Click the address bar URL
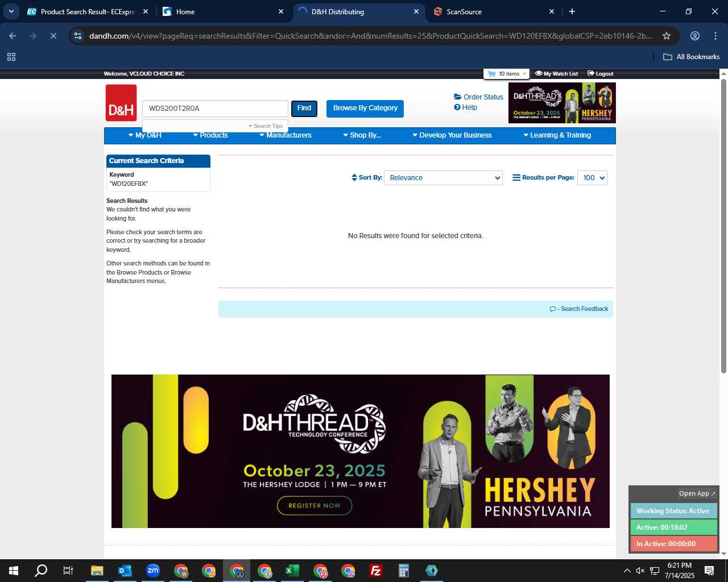The image size is (728, 582). (x=370, y=36)
